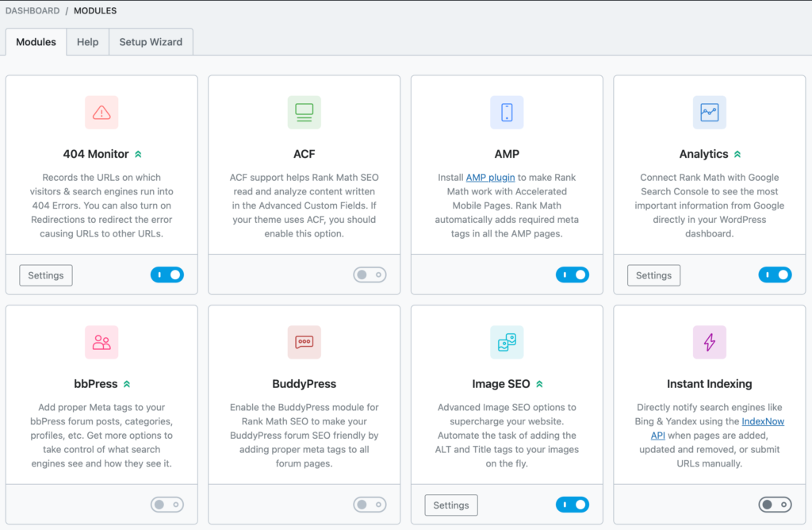Click the green double-chevron beside Image SEO
Image resolution: width=812 pixels, height=530 pixels.
pos(539,384)
